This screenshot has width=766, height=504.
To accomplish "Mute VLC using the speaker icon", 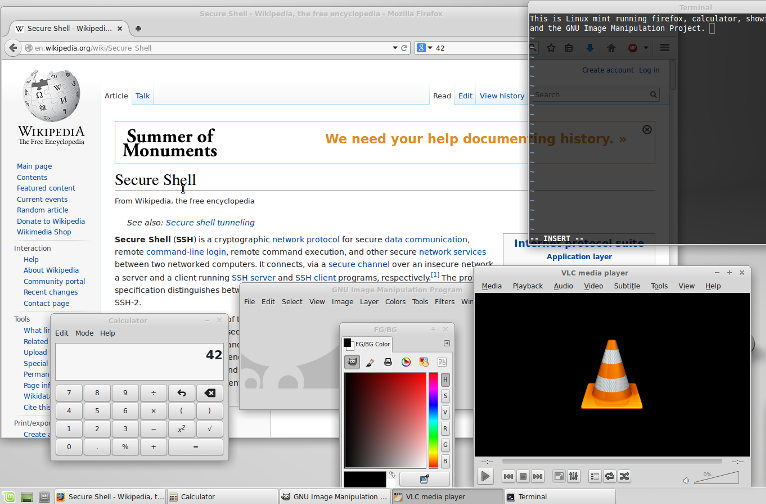I will coord(686,481).
